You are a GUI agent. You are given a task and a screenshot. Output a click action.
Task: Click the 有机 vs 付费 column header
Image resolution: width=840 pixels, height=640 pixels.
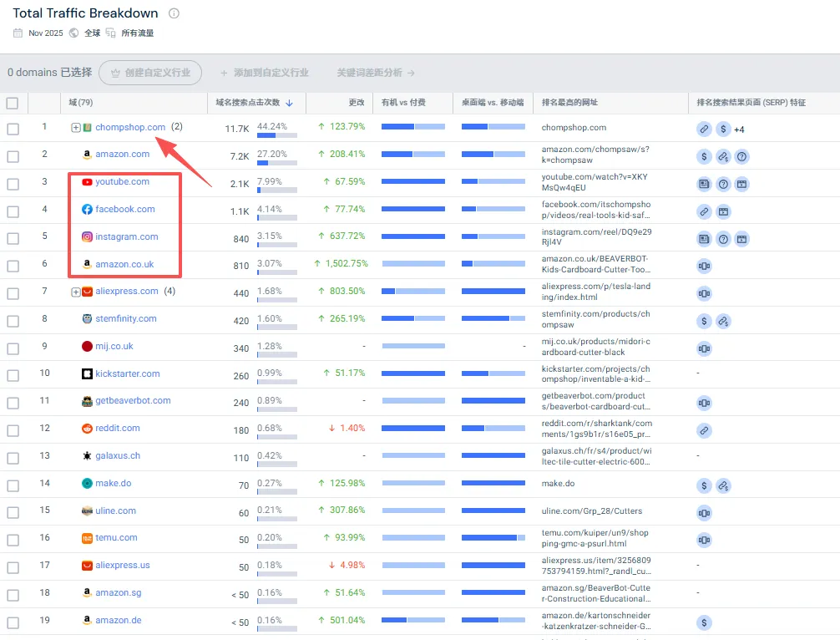(x=403, y=103)
